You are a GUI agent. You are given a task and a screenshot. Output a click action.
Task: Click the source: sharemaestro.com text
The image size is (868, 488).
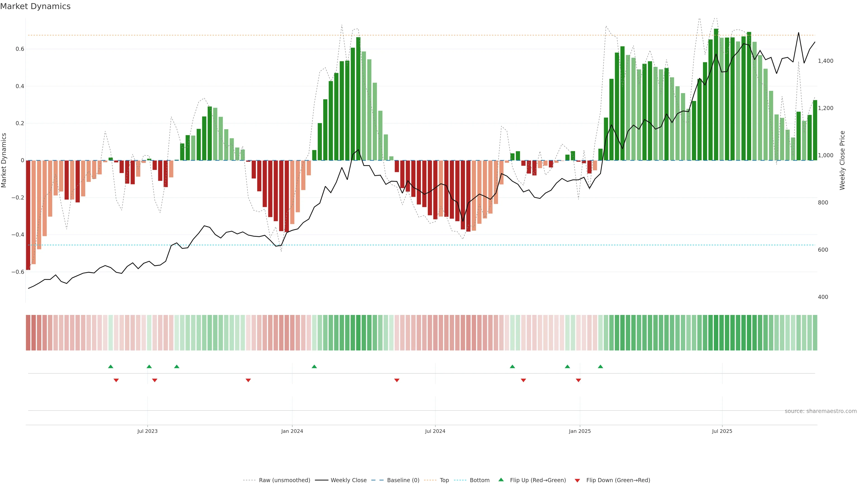click(x=821, y=411)
